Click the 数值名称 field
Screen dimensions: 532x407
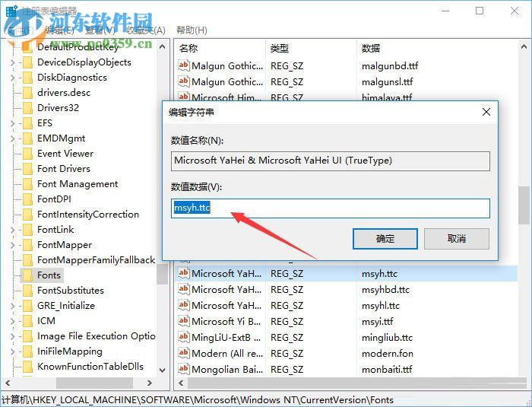[331, 161]
